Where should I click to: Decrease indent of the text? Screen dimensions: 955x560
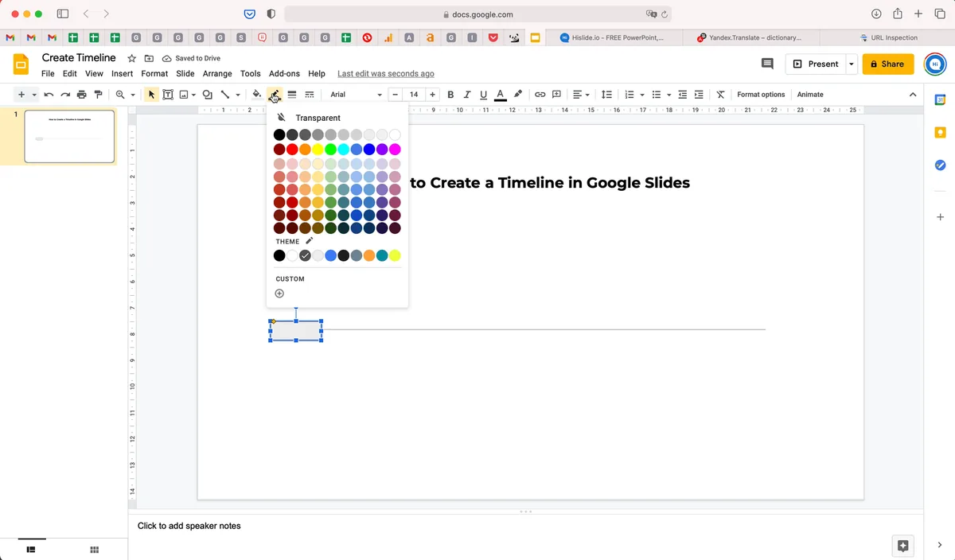point(682,95)
